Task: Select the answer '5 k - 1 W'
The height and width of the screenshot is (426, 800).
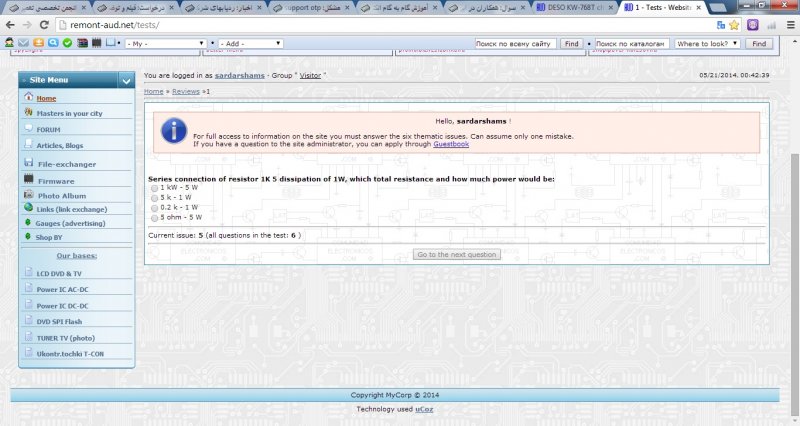Action: tap(155, 198)
